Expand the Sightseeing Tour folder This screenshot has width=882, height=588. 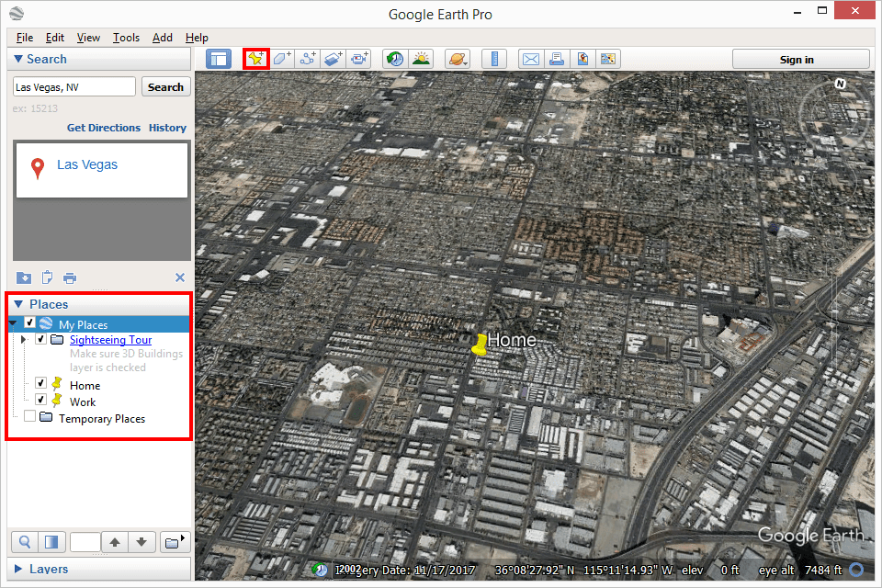pos(23,339)
